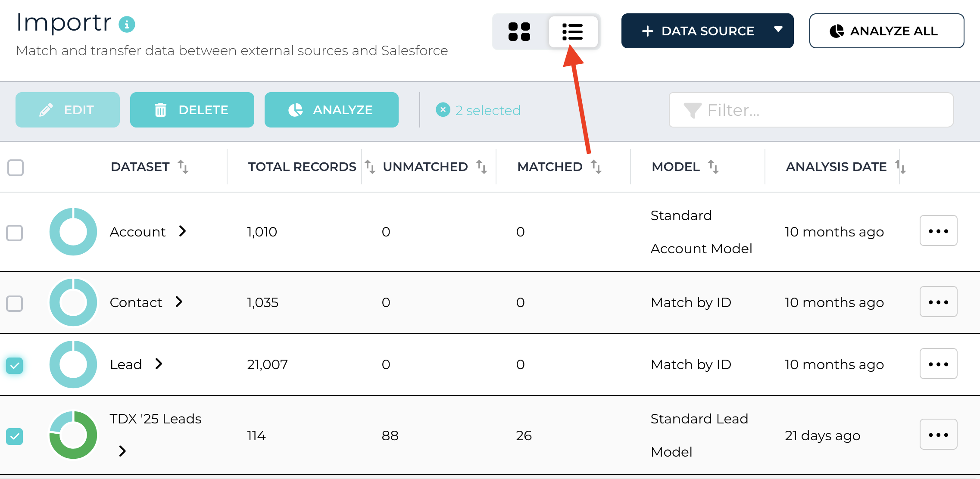Toggle the select-all header checkbox
This screenshot has width=980, height=479.
[x=16, y=168]
